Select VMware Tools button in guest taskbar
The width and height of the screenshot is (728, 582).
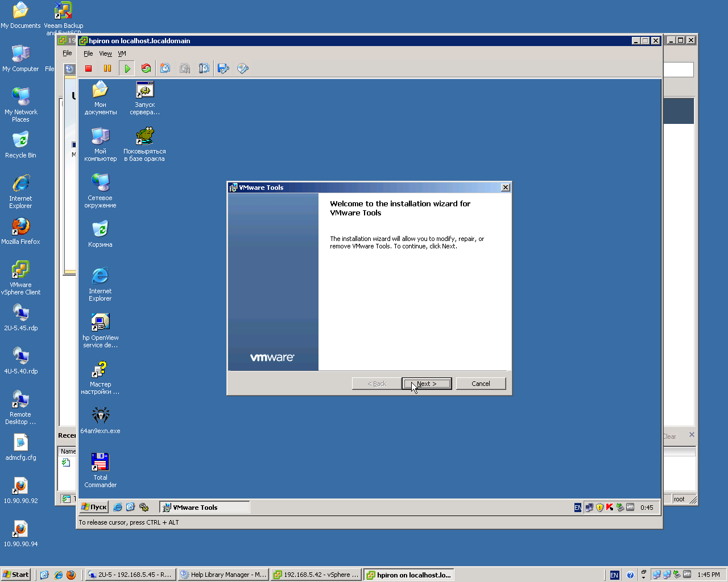(205, 508)
